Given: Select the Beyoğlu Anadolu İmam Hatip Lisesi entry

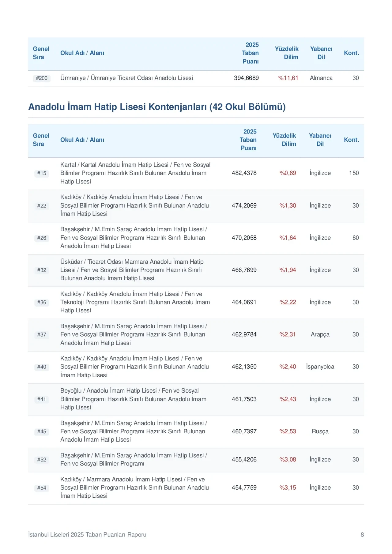Looking at the screenshot, I should (133, 399).
